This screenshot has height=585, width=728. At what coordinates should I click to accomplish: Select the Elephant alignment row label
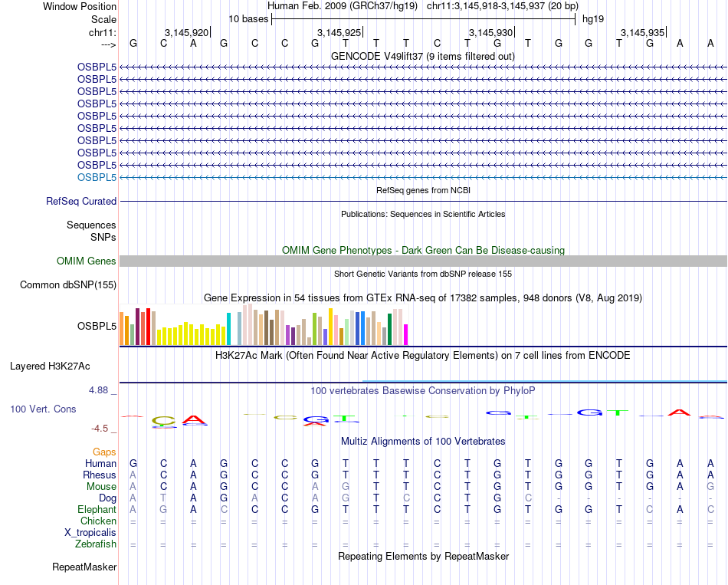click(x=97, y=509)
